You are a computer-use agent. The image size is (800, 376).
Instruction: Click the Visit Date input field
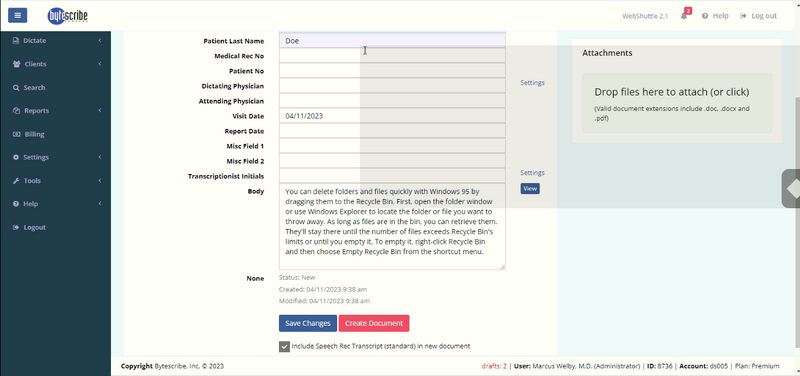(x=392, y=116)
